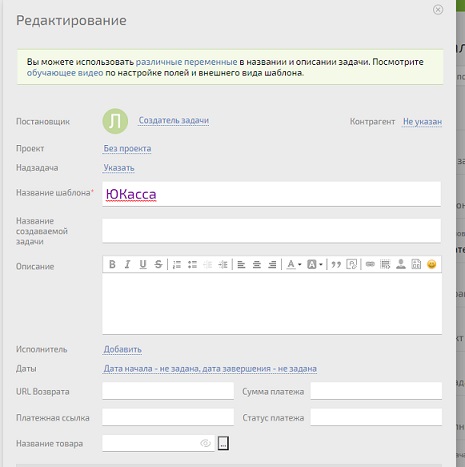Apply strikethrough formatting in description toolbar

tap(158, 264)
